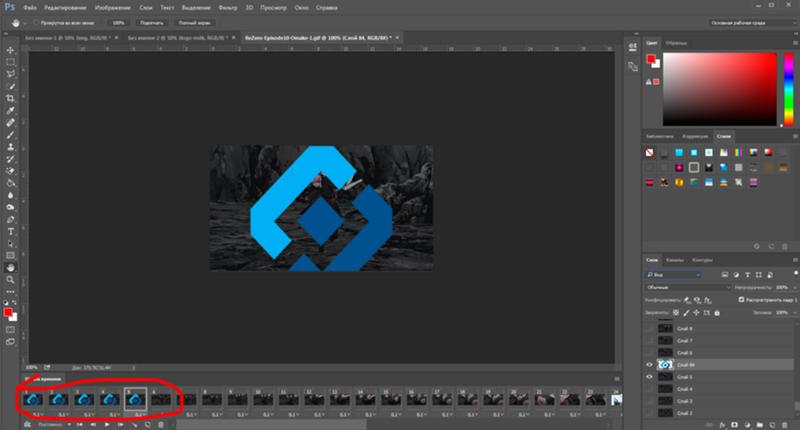Click the hue slider in Color panel
Viewport: 800px width, 430px height.
789,89
